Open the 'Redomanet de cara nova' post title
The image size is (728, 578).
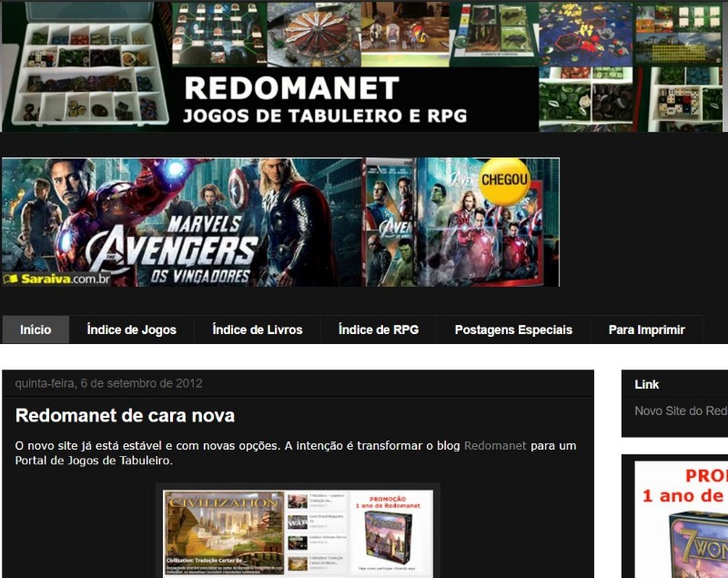point(125,415)
